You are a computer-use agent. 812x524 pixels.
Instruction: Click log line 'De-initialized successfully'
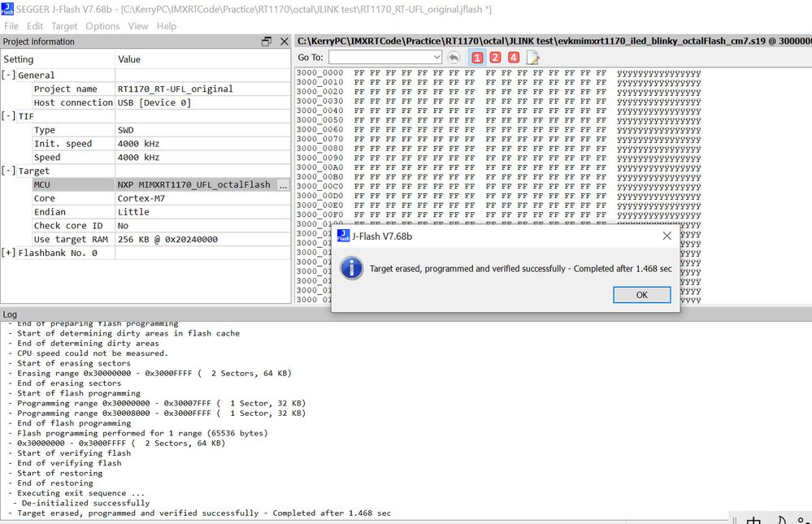click(81, 503)
